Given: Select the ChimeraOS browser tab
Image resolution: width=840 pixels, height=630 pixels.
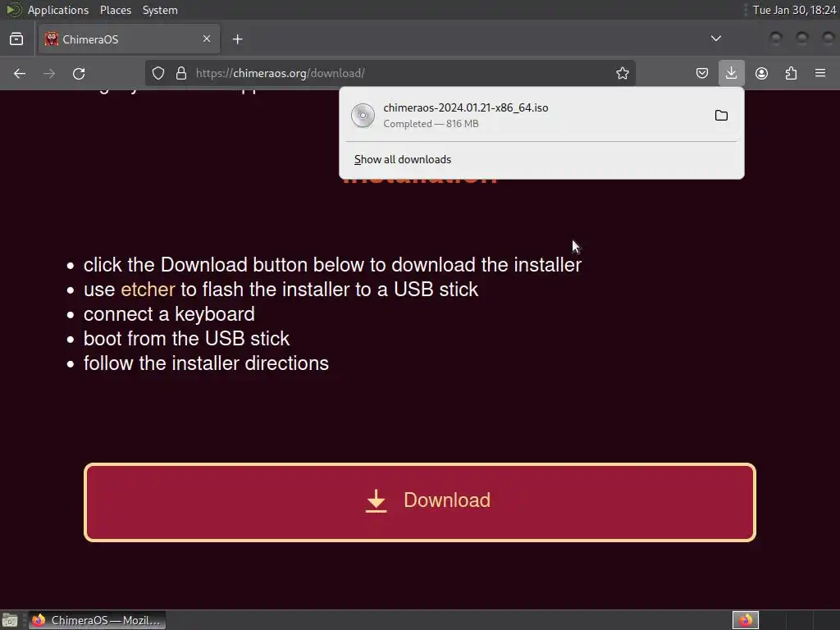Looking at the screenshot, I should click(x=128, y=39).
